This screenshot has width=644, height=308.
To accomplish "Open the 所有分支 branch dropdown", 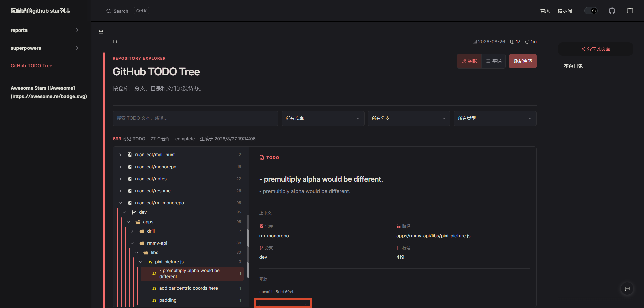I will coord(409,118).
